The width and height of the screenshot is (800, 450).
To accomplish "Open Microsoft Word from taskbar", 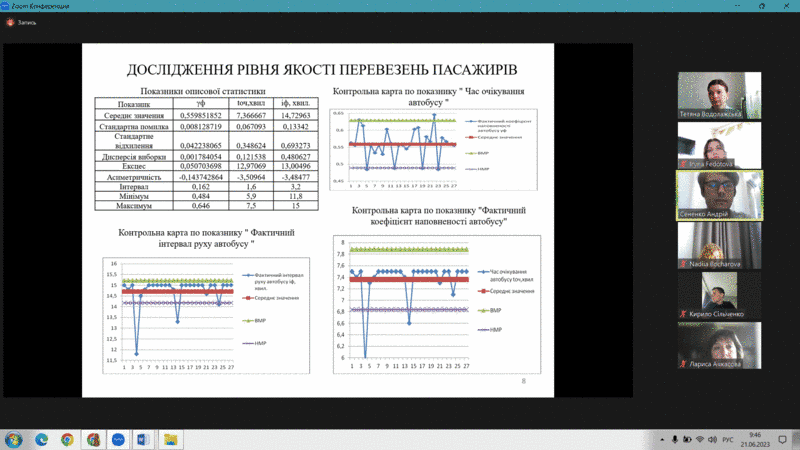I will (x=143, y=439).
